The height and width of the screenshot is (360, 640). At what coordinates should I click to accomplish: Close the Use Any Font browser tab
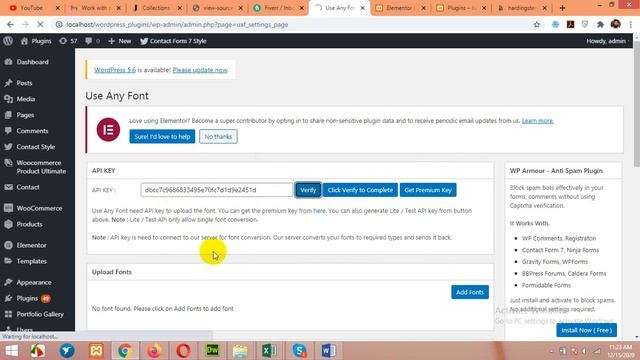(362, 8)
